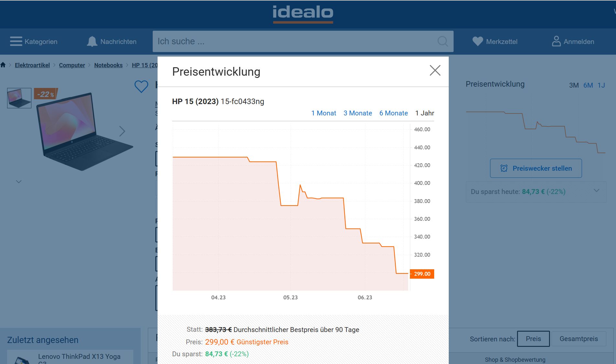Click the Anmelden user icon
Image resolution: width=616 pixels, height=364 pixels.
pyautogui.click(x=556, y=41)
